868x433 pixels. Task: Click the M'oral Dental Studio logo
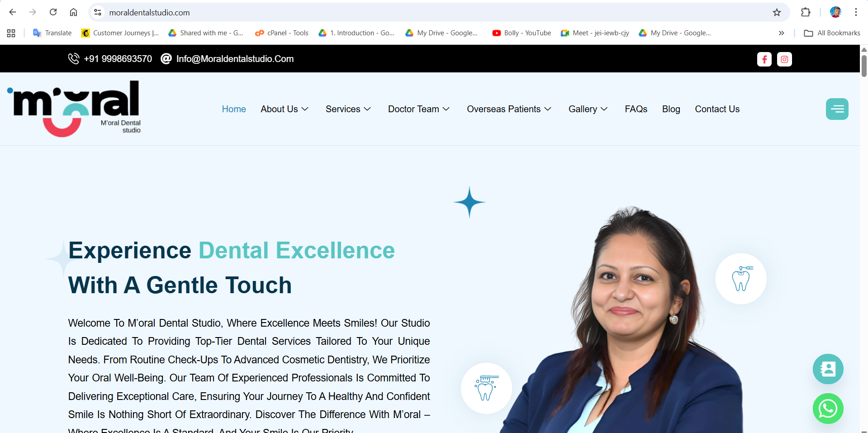click(x=74, y=109)
